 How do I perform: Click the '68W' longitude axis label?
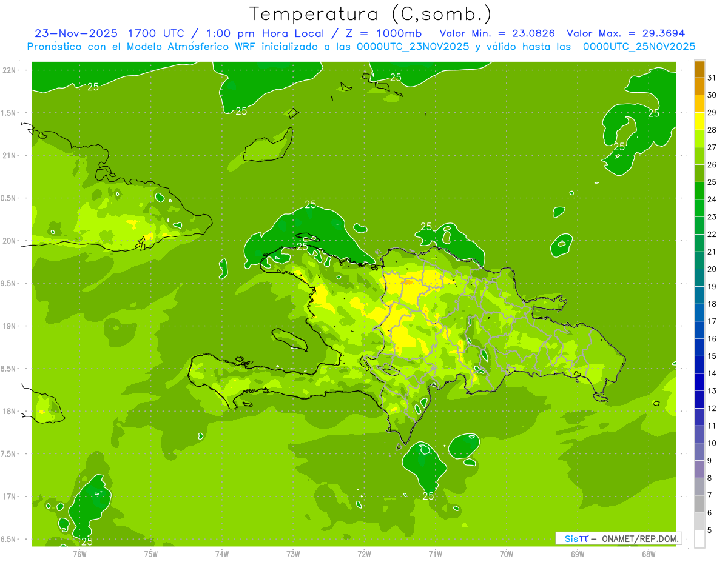coord(649,554)
